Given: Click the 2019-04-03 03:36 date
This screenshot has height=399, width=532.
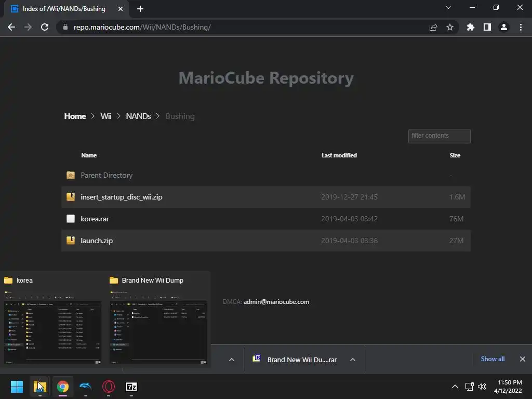Looking at the screenshot, I should coord(350,241).
